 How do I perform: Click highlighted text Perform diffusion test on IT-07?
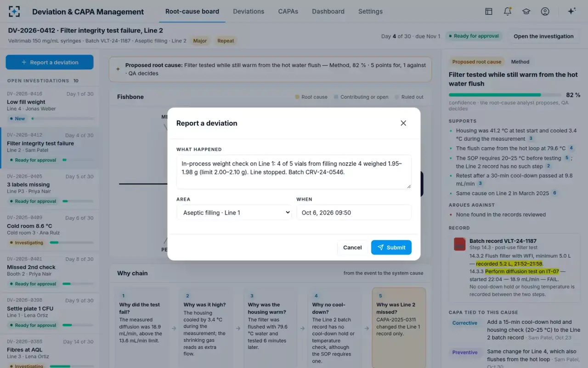click(x=522, y=271)
